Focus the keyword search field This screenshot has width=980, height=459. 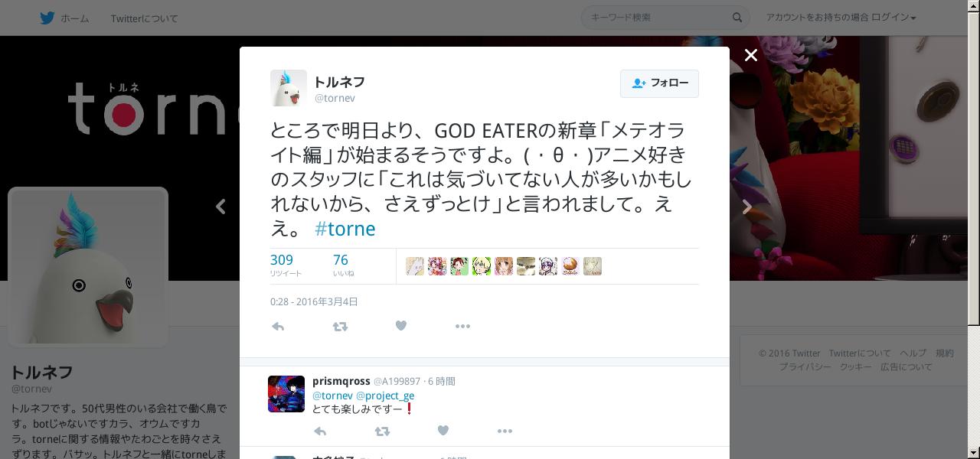658,18
